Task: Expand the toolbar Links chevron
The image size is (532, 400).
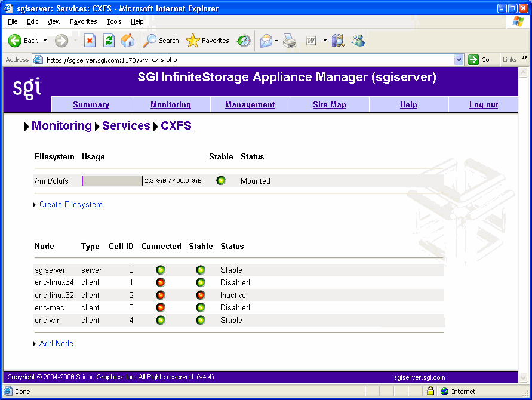Action: pos(524,57)
